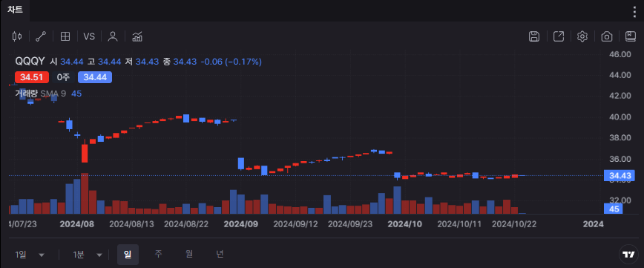Click the 거래량 SMA 9 indicator label
Image resolution: width=644 pixels, height=268 pixels.
pyautogui.click(x=41, y=94)
